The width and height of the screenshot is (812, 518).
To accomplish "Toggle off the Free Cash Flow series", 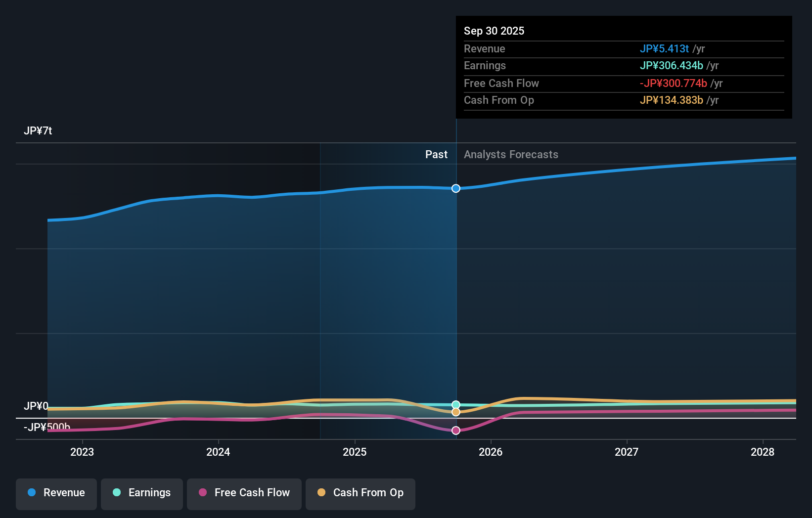I will point(244,493).
